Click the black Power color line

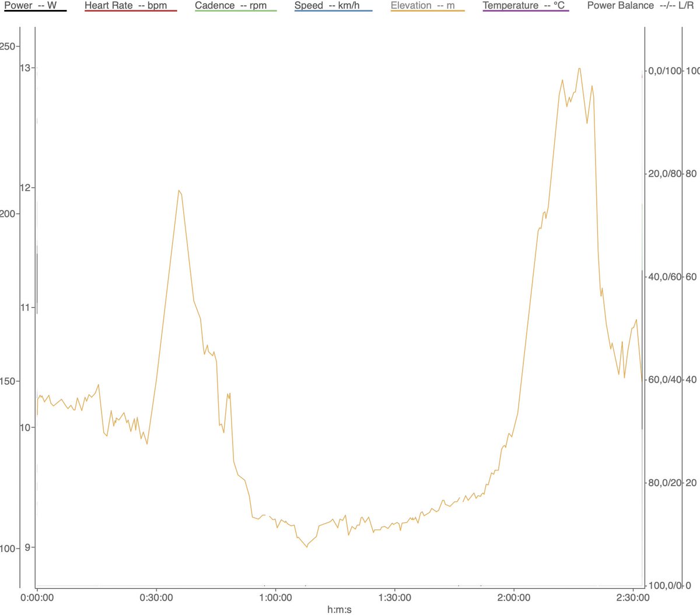(x=36, y=11)
